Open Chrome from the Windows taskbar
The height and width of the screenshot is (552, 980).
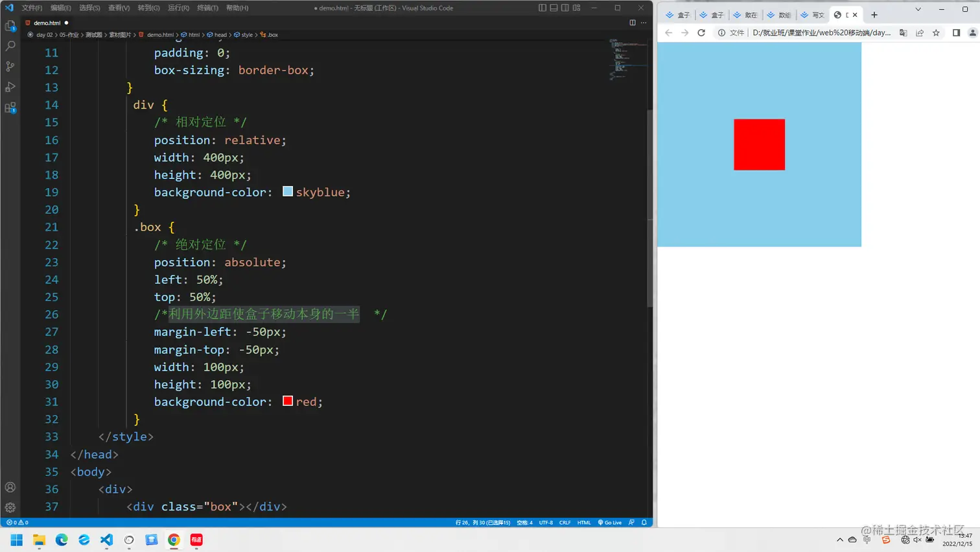pyautogui.click(x=174, y=540)
